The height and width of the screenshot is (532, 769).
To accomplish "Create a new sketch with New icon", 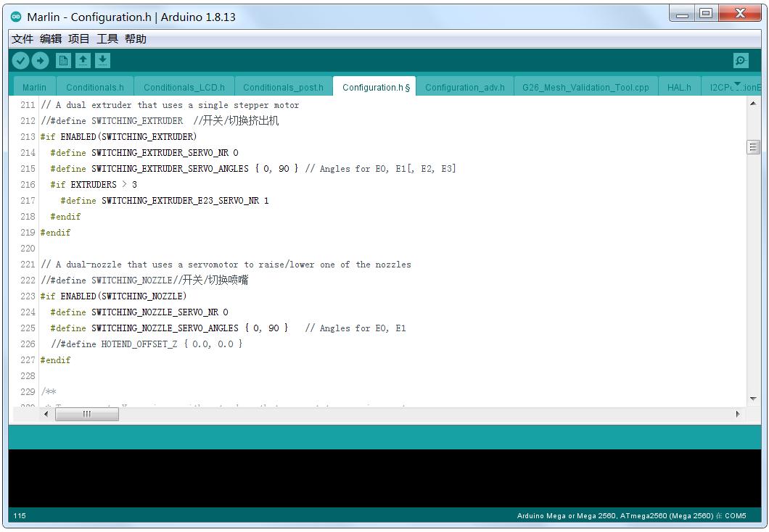I will [64, 61].
